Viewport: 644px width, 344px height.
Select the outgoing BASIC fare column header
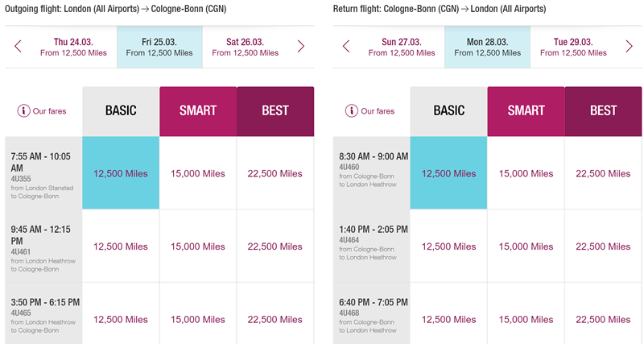121,111
